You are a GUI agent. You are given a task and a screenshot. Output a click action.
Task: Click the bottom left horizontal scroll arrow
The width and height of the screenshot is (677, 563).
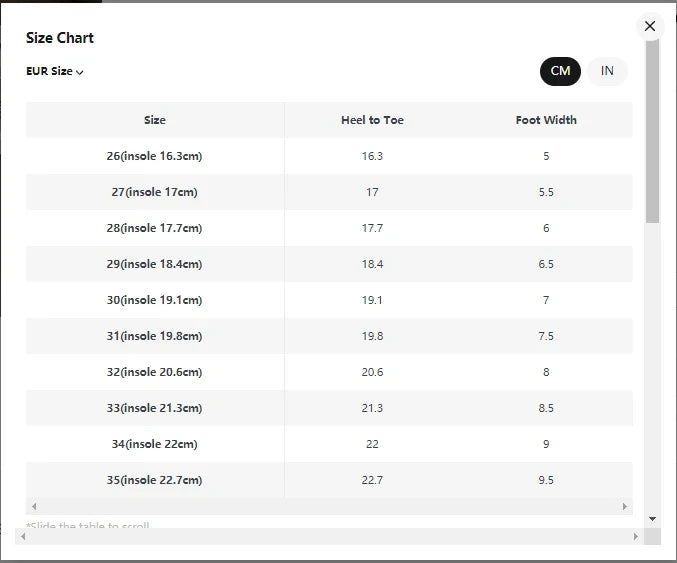click(23, 536)
